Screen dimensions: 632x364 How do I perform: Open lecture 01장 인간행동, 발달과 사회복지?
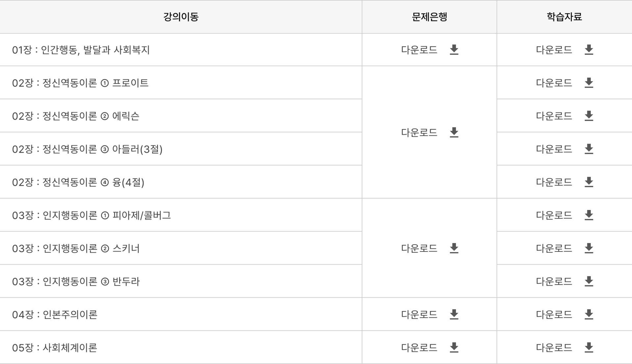(81, 50)
